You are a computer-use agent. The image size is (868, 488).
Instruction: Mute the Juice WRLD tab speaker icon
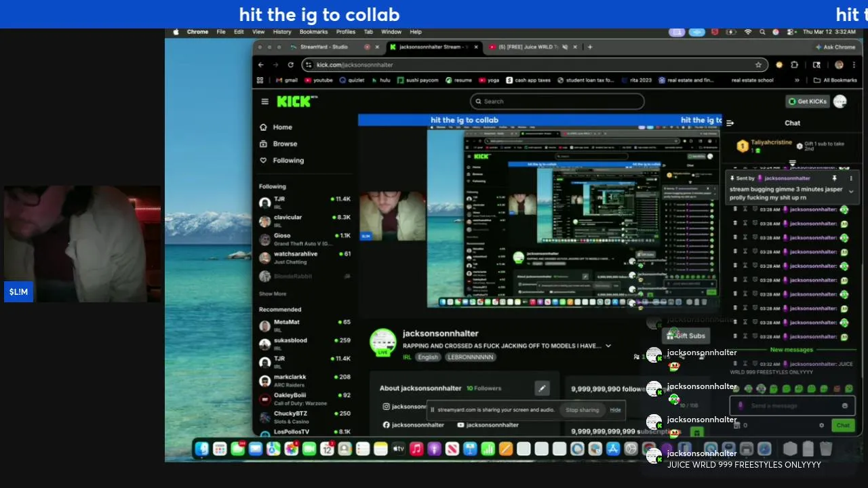point(565,47)
